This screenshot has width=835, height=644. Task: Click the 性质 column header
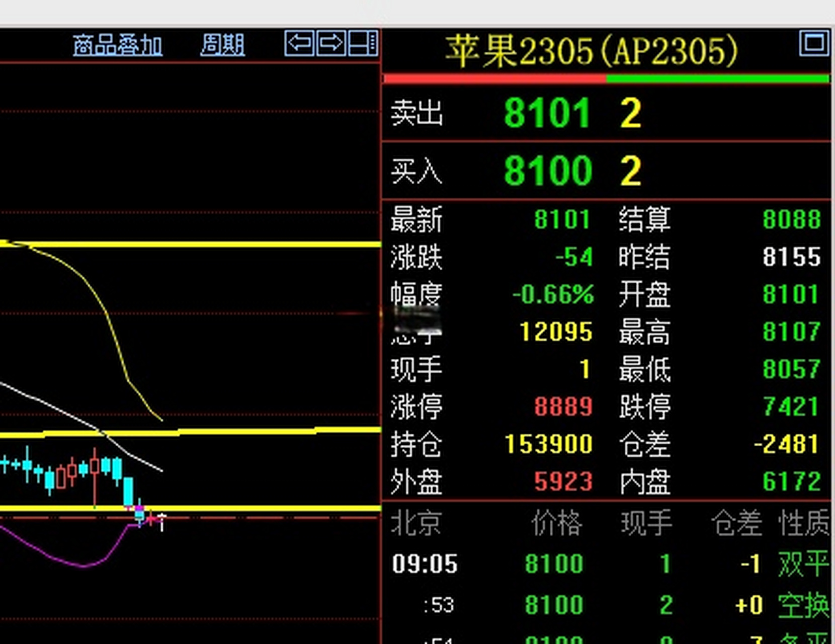coord(804,523)
